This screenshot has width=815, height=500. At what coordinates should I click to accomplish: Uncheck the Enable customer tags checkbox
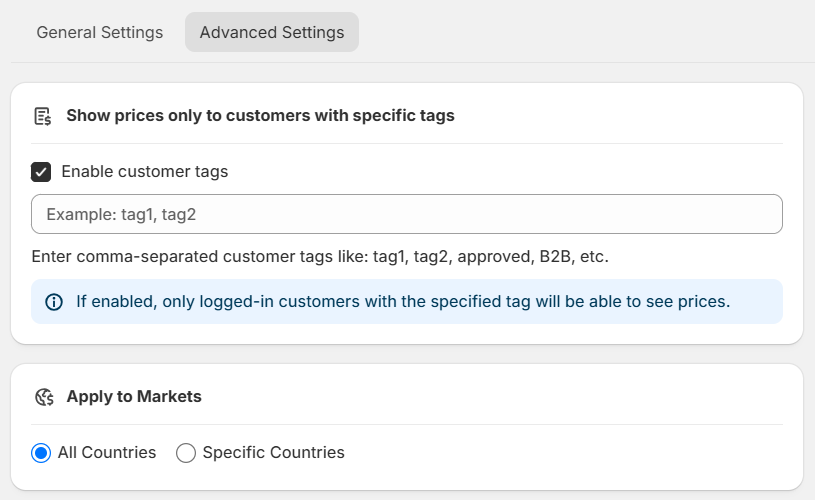click(x=41, y=172)
